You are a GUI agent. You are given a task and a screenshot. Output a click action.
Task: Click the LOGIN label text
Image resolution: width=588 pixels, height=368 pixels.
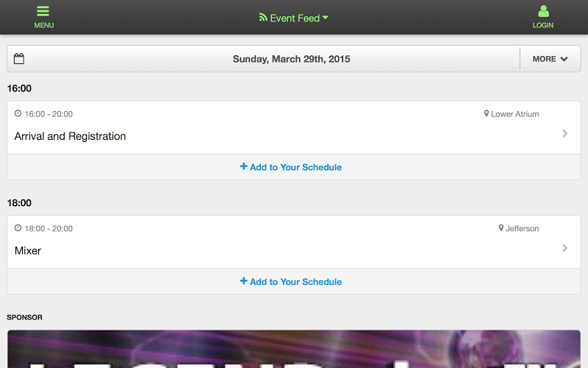(543, 25)
